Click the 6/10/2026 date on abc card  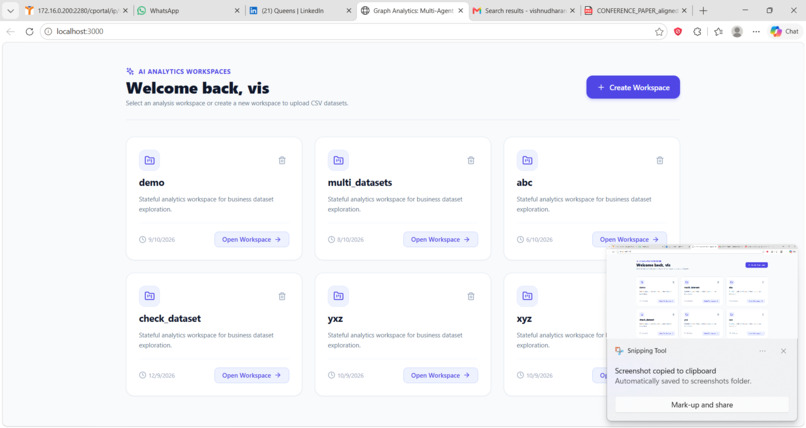click(x=539, y=239)
